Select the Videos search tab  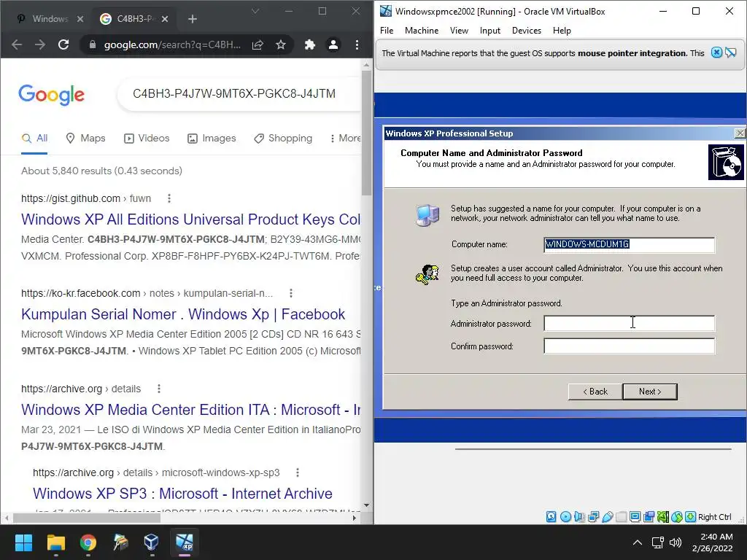(147, 138)
